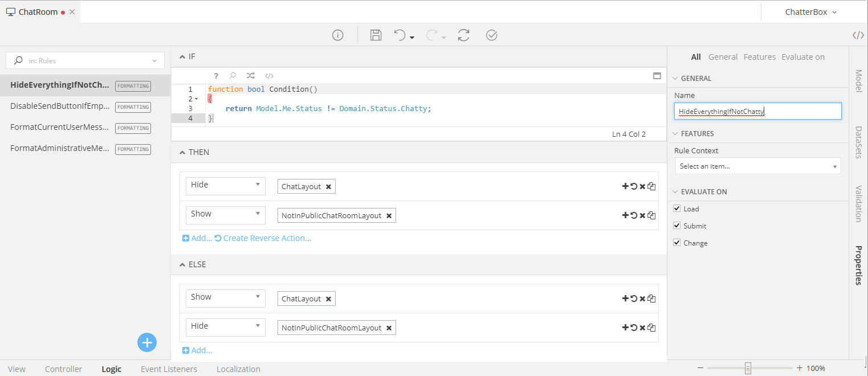
Task: Open the ChatterBox dropdown menu
Action: pyautogui.click(x=810, y=12)
